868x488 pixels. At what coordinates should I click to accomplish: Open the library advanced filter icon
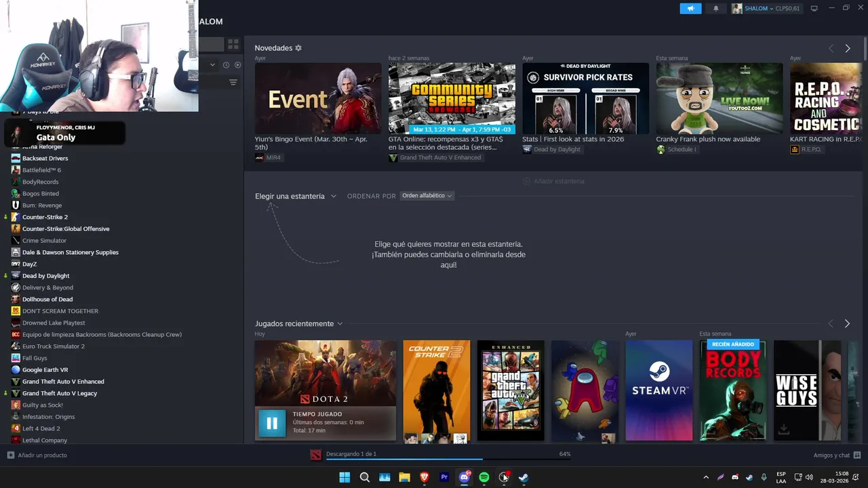click(x=233, y=82)
